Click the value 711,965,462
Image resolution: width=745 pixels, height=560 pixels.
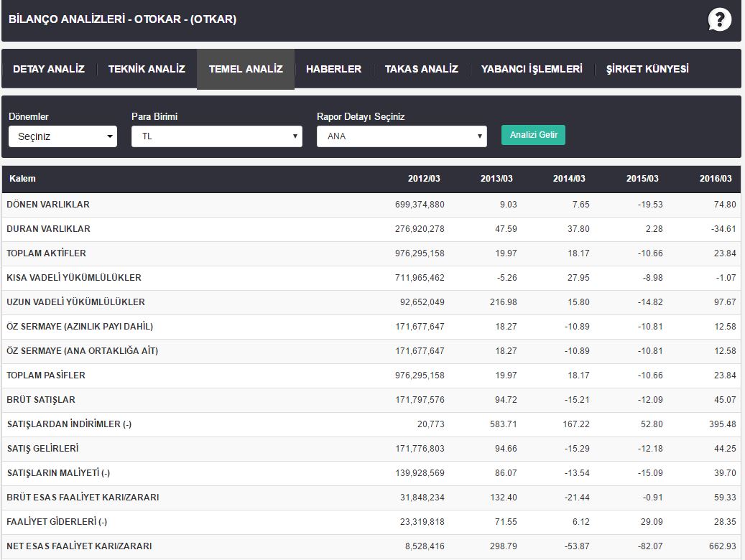point(420,278)
